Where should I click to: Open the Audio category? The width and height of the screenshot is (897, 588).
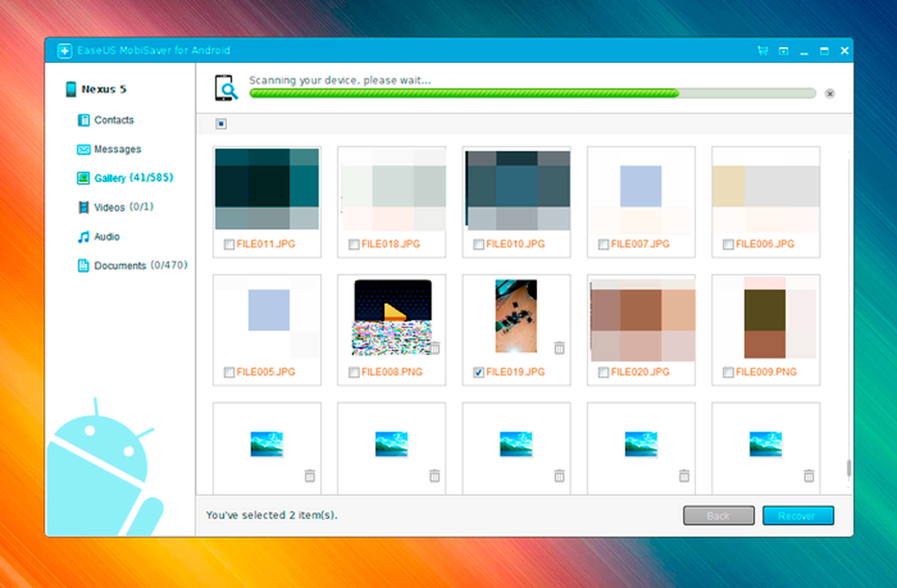pos(99,237)
